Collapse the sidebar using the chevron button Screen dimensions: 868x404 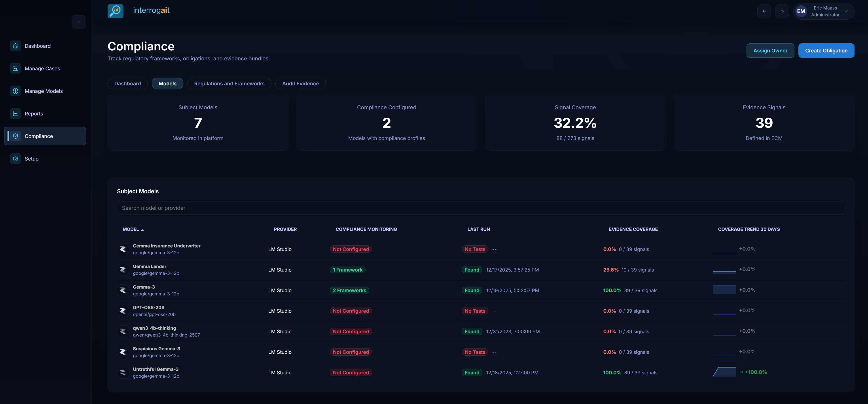click(x=79, y=22)
